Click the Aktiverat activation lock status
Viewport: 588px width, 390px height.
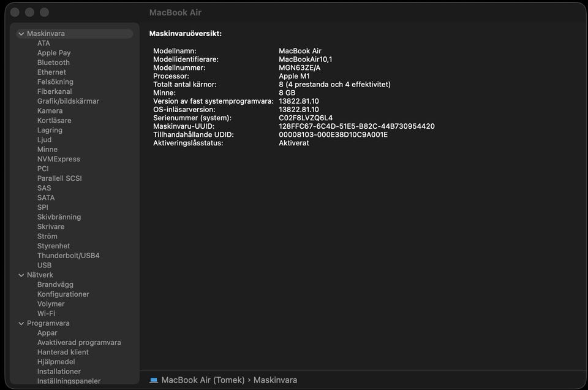click(x=293, y=143)
